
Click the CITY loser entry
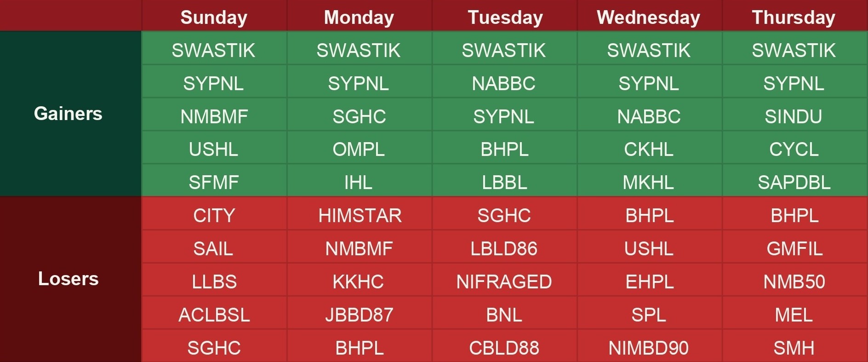coord(214,216)
